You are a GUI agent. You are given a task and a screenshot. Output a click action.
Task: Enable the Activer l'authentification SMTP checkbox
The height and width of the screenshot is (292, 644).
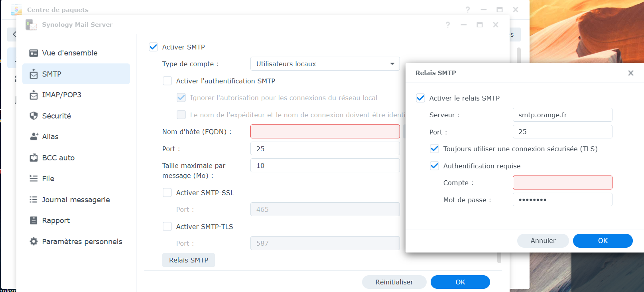[167, 81]
